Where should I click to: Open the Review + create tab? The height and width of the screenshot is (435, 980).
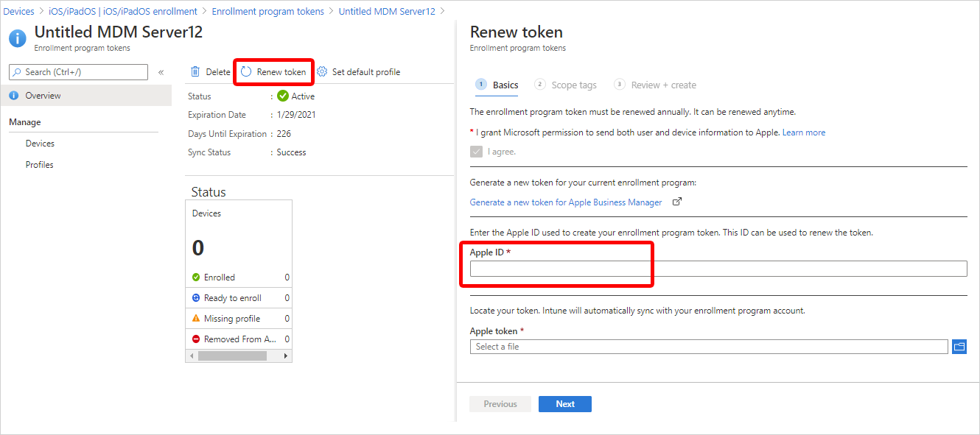663,85
